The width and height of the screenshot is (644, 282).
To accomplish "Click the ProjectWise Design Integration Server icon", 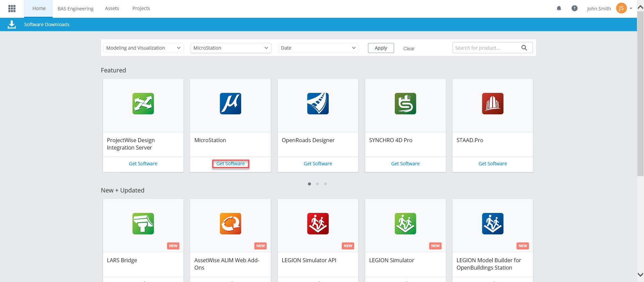I will (x=143, y=104).
